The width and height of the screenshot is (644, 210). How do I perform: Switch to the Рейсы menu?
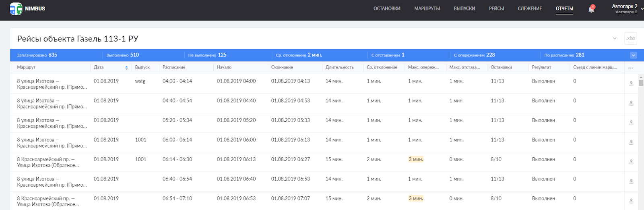click(496, 8)
